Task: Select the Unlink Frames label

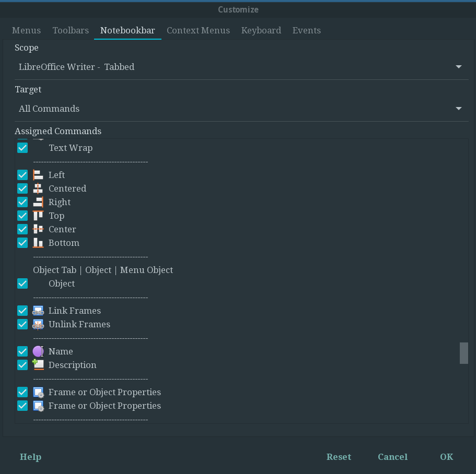Action: click(x=79, y=325)
